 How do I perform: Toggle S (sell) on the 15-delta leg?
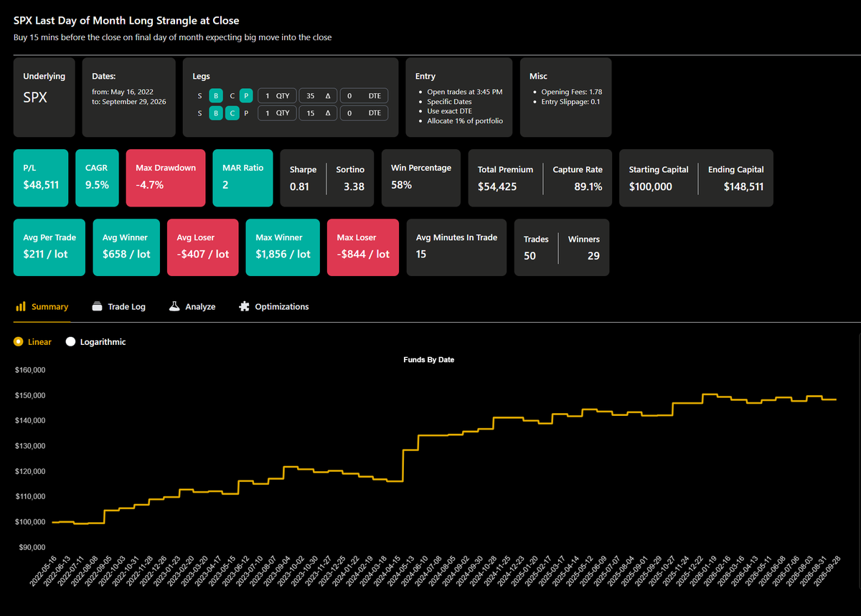point(201,113)
